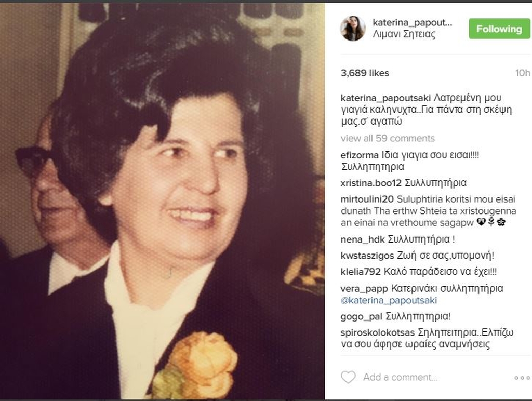Screen dimensions: 532x401
Task: Open the efizorma commenter profile
Action: pos(360,155)
